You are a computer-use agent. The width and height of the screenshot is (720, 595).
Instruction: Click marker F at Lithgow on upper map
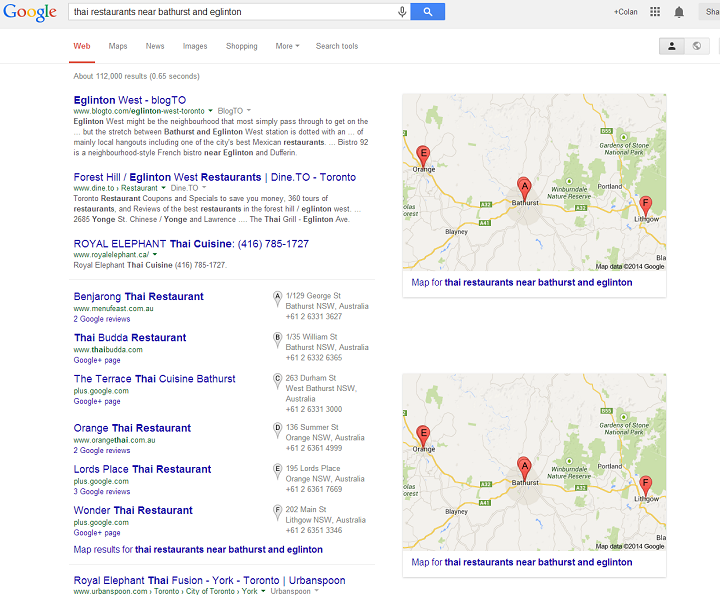(646, 206)
